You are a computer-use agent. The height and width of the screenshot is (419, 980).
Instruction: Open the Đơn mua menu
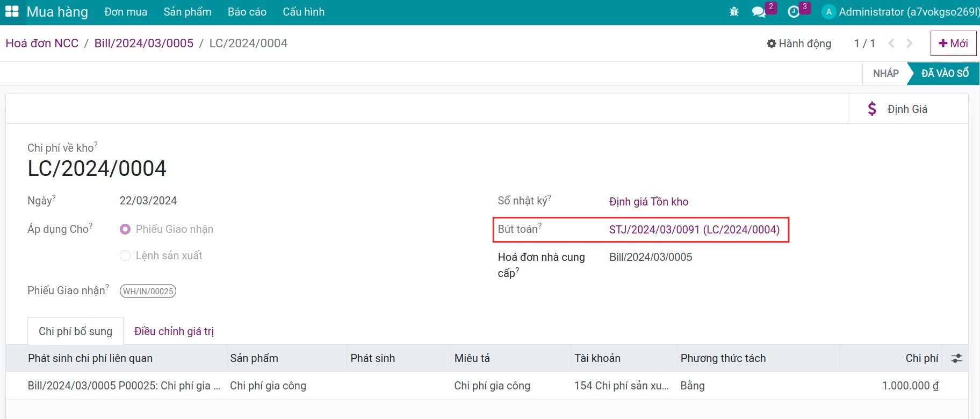(126, 12)
